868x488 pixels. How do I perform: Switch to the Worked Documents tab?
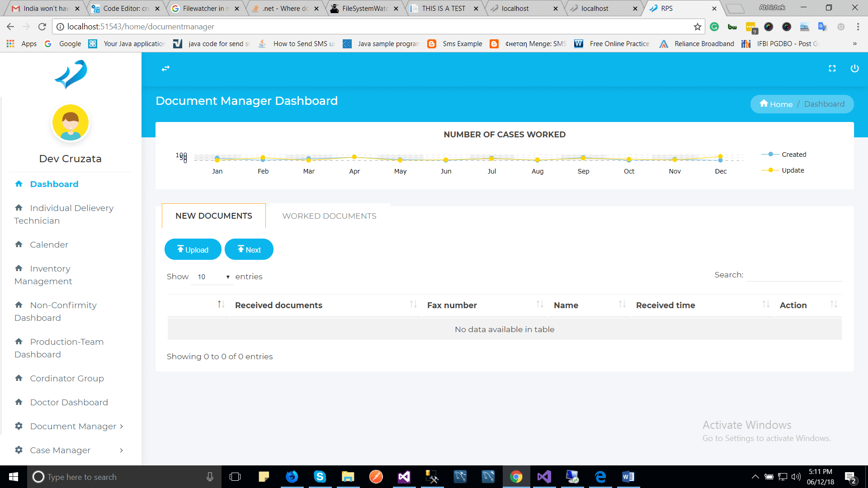(329, 216)
